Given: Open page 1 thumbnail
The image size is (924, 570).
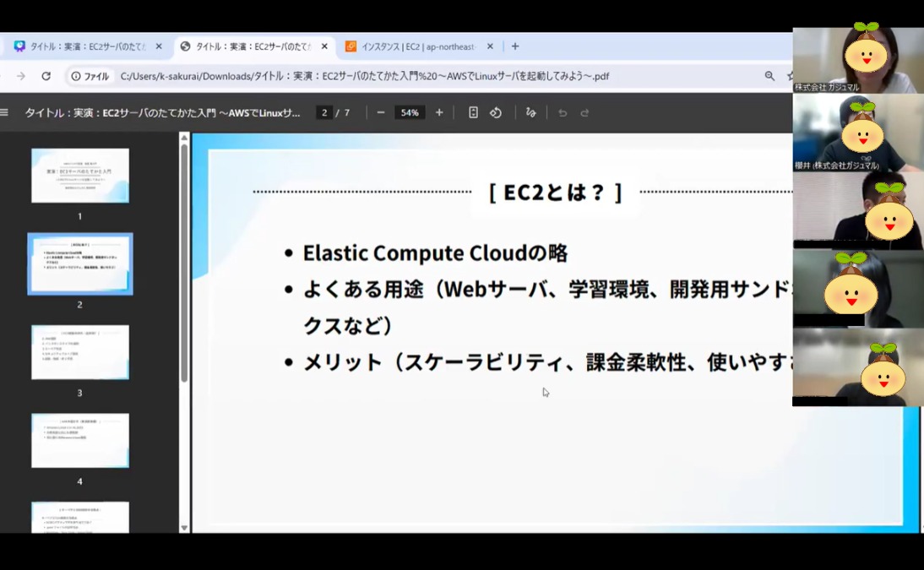Looking at the screenshot, I should click(80, 176).
